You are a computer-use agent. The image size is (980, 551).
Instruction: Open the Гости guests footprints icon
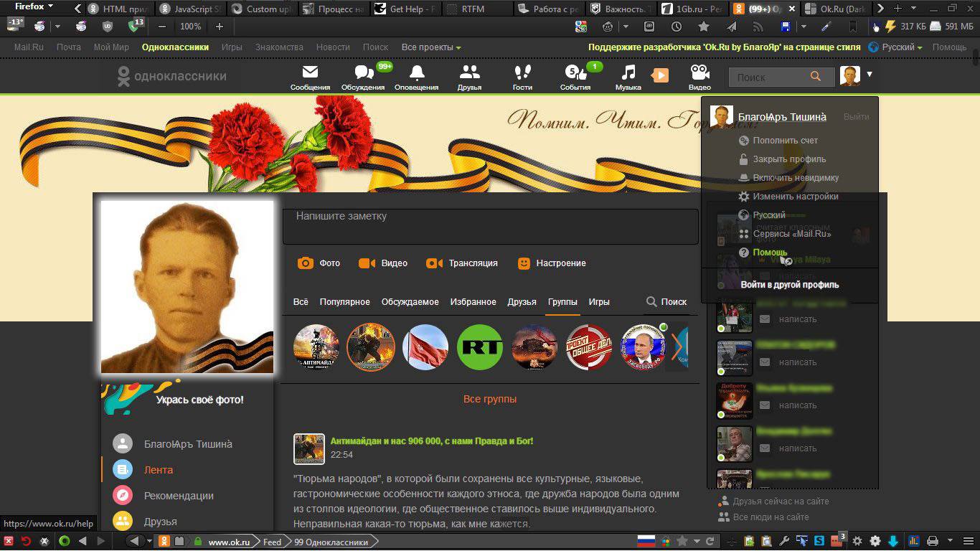tap(522, 73)
